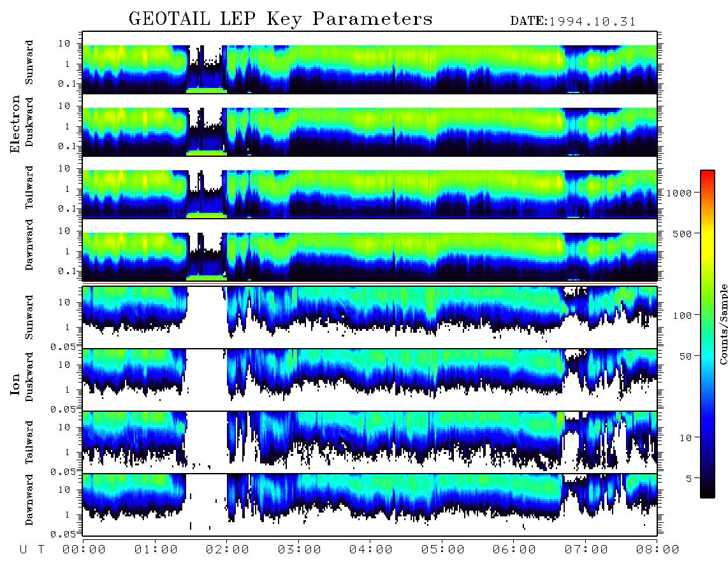Select the "0.05" tick of Ion Dawnward panel
Viewport: 728px width, 561px height.
(x=63, y=534)
